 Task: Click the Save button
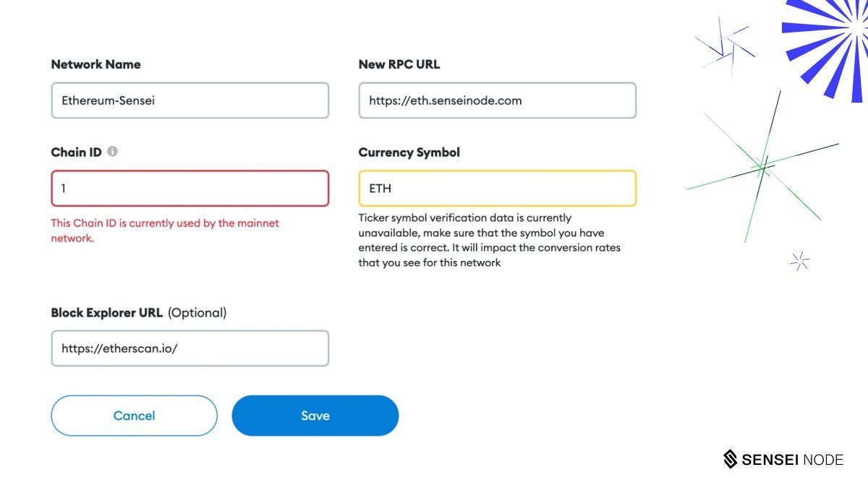coord(315,416)
